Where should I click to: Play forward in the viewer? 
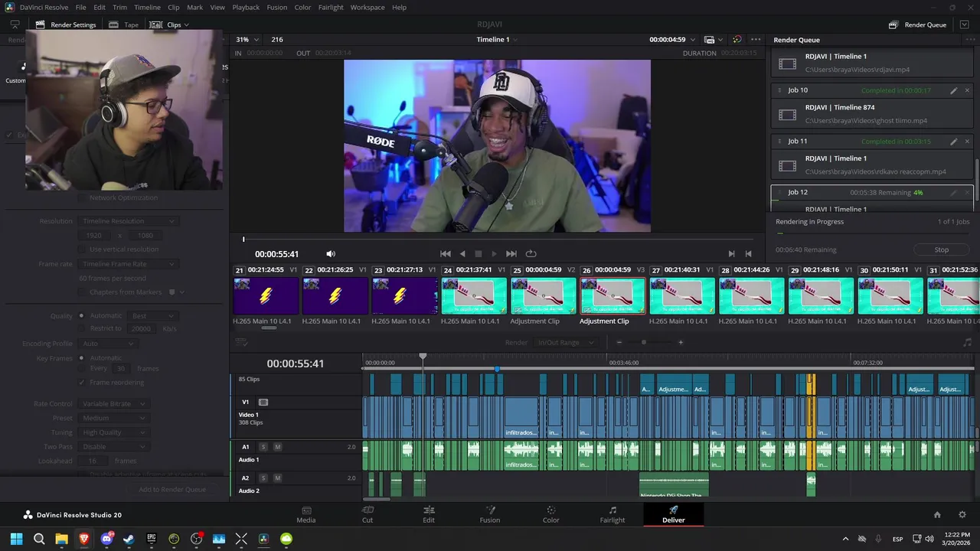tap(494, 254)
